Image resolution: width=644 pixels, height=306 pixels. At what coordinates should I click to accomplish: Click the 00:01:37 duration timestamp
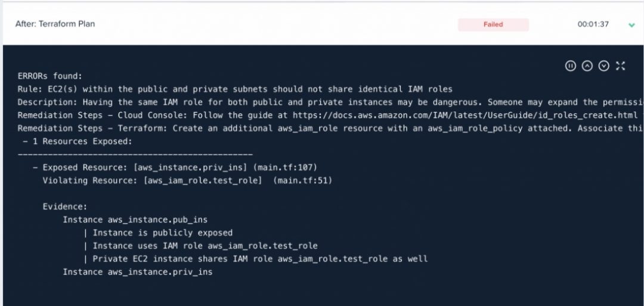[593, 24]
